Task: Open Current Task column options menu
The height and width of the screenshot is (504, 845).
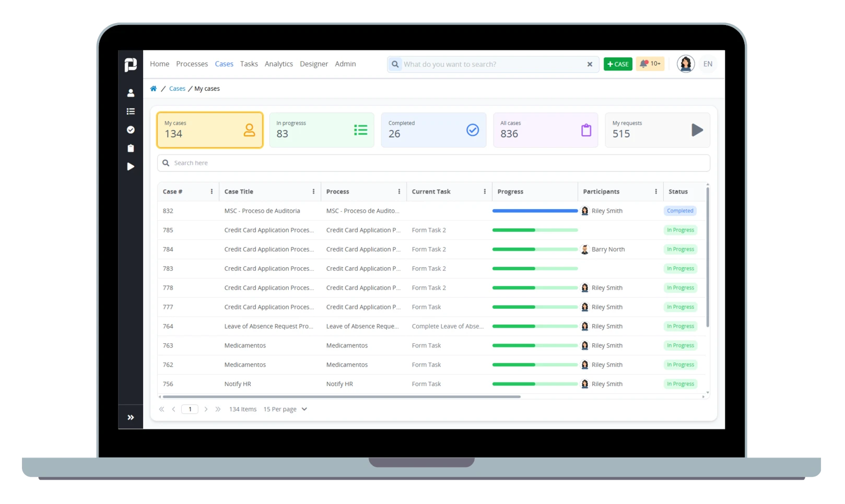Action: (485, 191)
